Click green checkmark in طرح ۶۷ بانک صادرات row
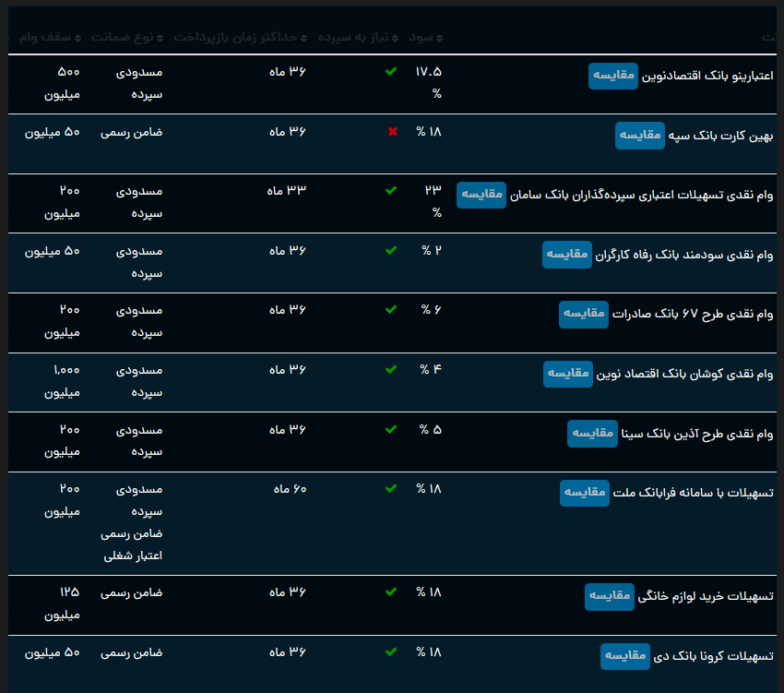The height and width of the screenshot is (693, 784). (x=391, y=310)
